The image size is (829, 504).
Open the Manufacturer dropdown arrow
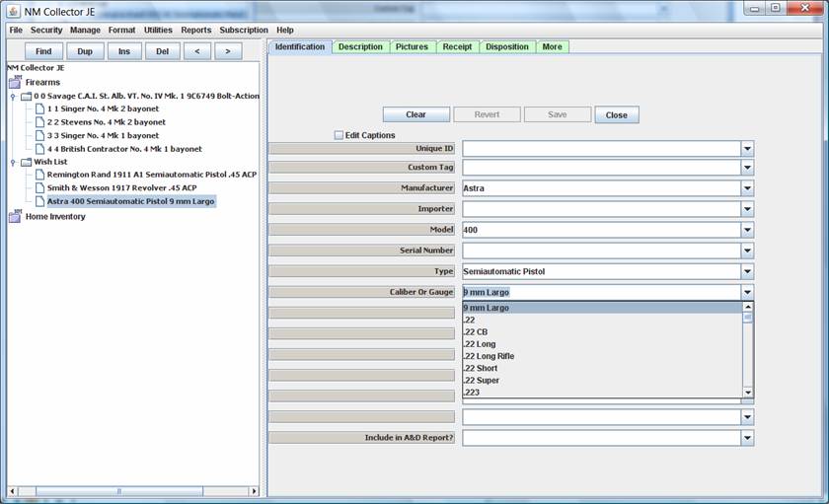(x=747, y=187)
